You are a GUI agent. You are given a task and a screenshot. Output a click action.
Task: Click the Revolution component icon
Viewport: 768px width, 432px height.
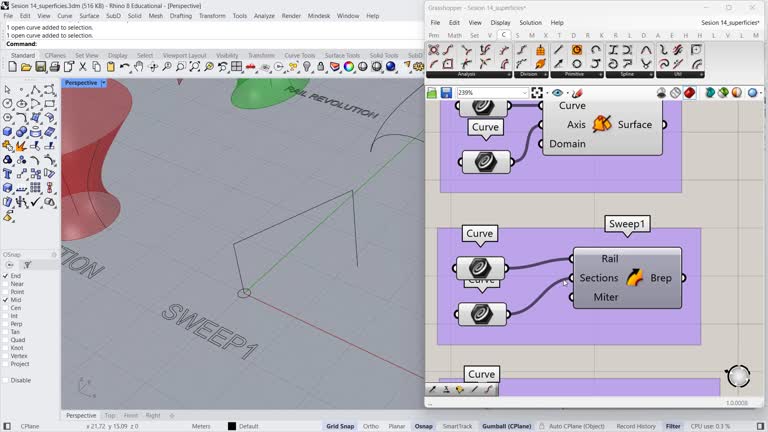(x=601, y=124)
